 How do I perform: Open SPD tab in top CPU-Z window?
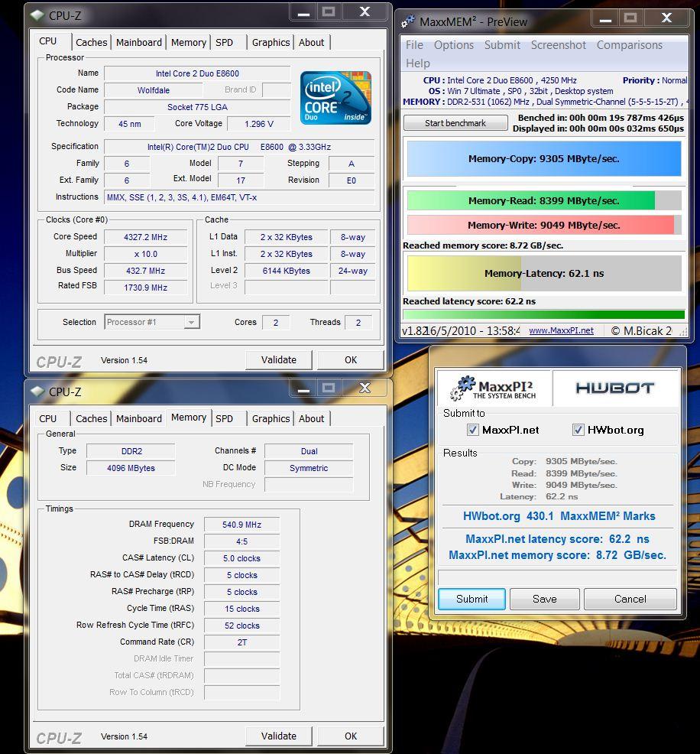(224, 42)
